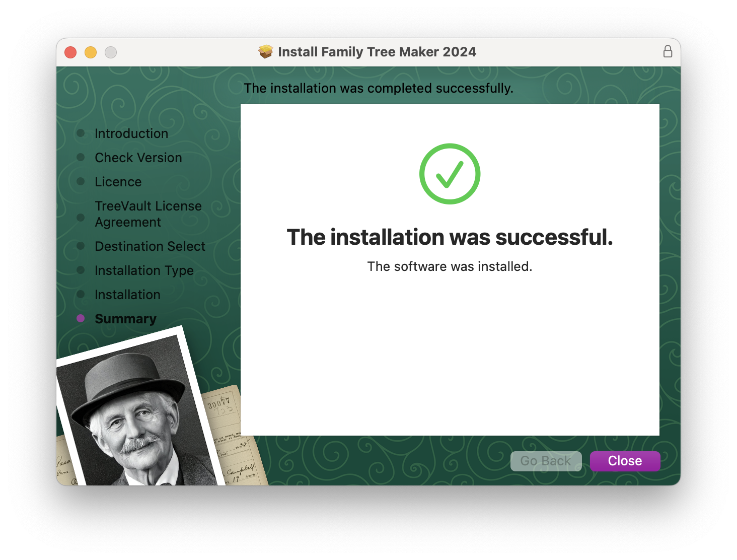The height and width of the screenshot is (560, 737).
Task: Click the bold Summary step label
Action: pyautogui.click(x=126, y=319)
